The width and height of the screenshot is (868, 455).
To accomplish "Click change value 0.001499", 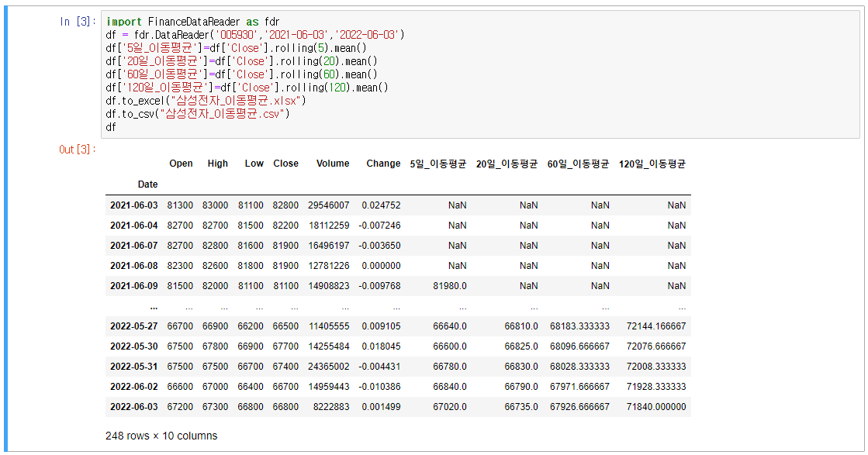I will coord(381,407).
